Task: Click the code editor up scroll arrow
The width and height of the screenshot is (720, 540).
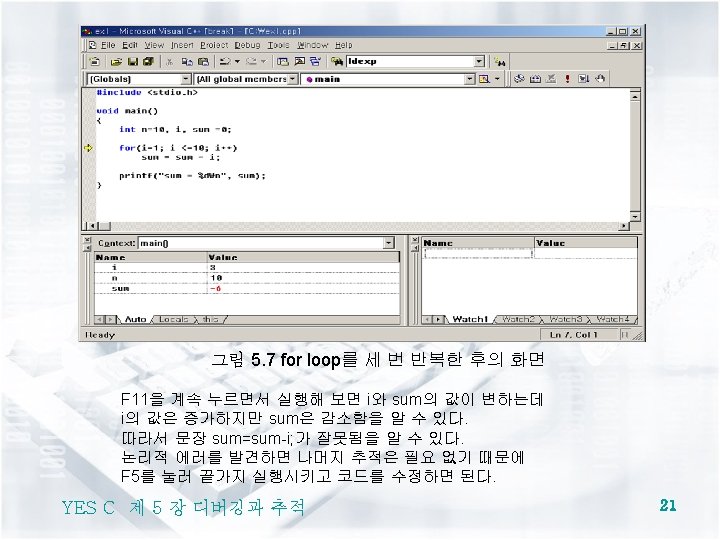Action: click(635, 96)
